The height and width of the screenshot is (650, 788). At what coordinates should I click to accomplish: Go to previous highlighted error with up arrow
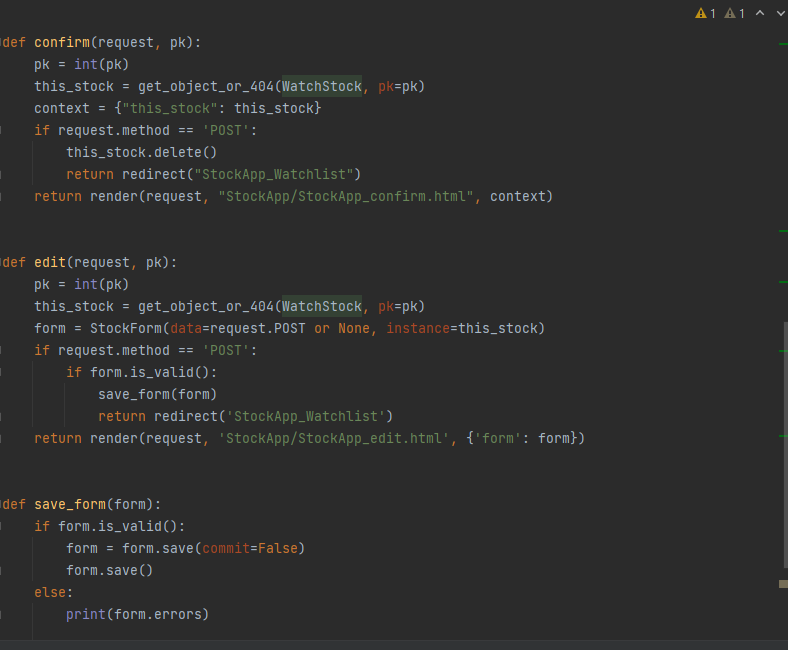point(760,13)
